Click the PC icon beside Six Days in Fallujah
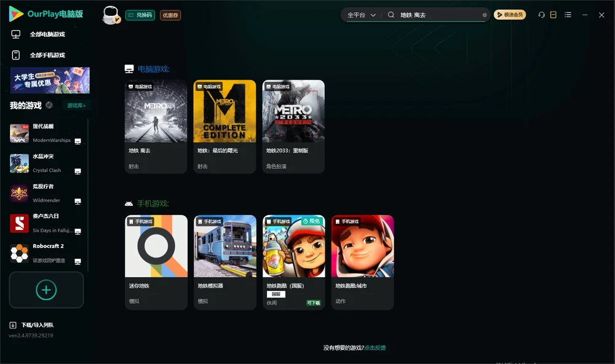This screenshot has width=615, height=364. pos(78,231)
